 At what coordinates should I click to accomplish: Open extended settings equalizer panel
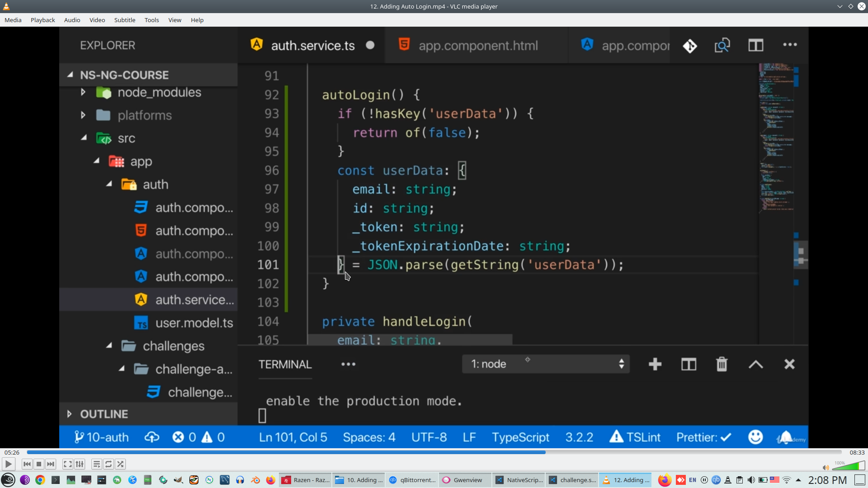pyautogui.click(x=80, y=464)
